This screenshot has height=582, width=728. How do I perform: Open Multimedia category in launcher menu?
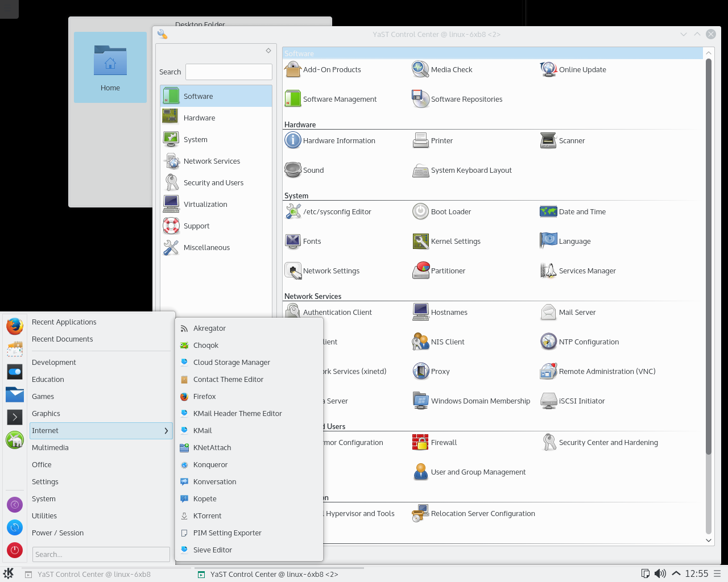pyautogui.click(x=101, y=448)
